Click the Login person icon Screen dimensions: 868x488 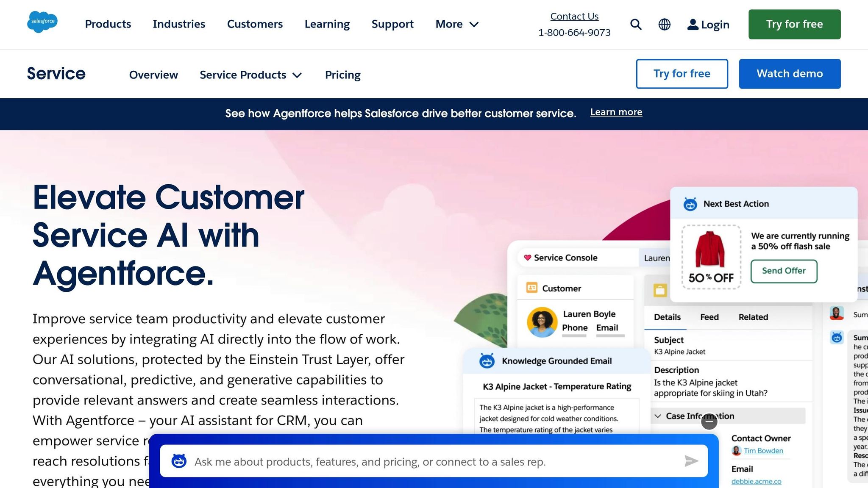693,25
